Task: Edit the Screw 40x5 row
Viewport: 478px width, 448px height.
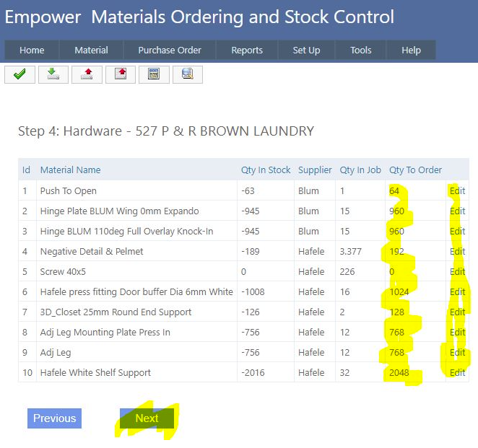Action: coord(457,272)
